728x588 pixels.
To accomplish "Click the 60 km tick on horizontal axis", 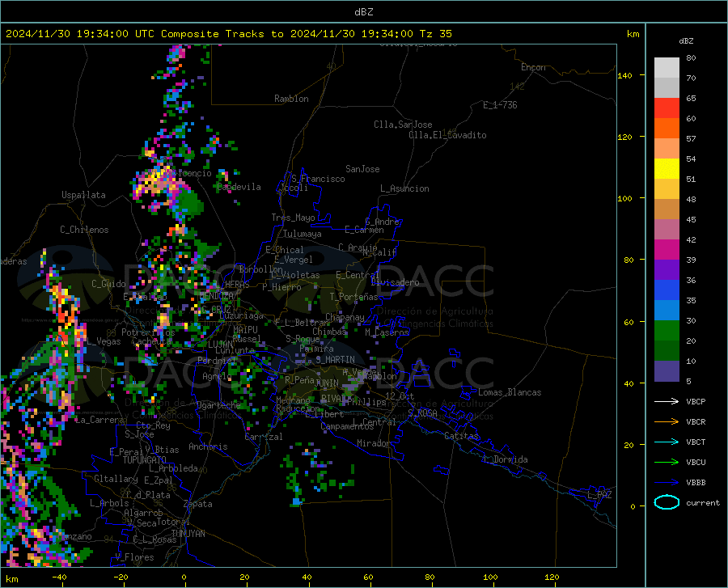I will [368, 577].
